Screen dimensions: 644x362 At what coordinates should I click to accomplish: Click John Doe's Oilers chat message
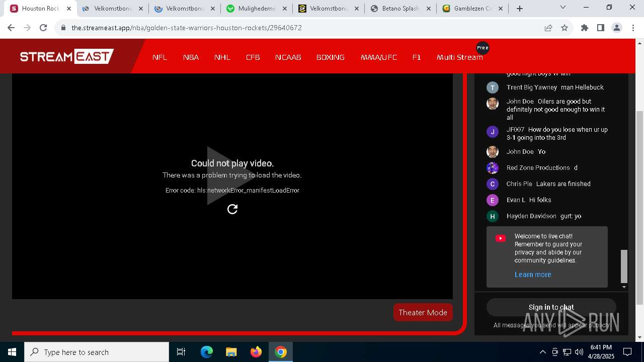tap(555, 109)
